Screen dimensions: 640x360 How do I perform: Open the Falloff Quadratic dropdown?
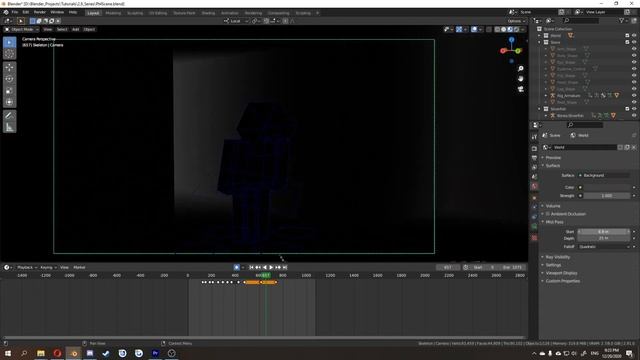[x=604, y=247]
